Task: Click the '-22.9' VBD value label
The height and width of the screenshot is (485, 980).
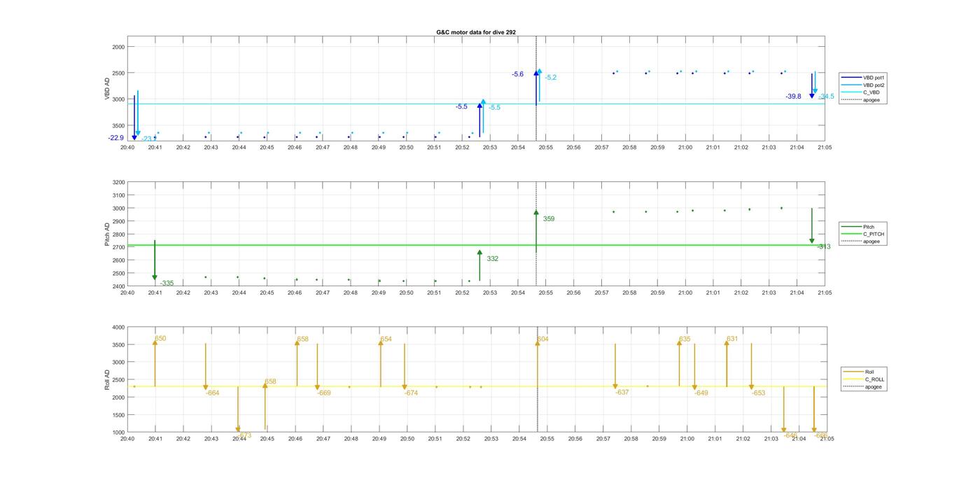Action: [x=115, y=138]
